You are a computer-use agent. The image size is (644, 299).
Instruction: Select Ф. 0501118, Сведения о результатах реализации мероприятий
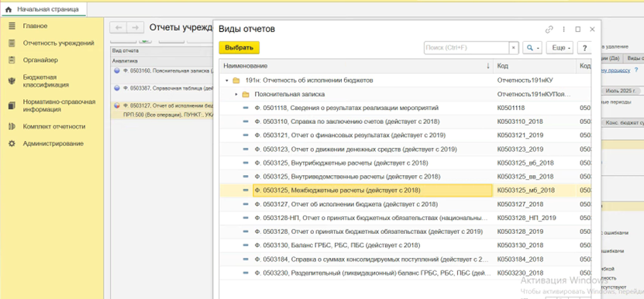pos(346,108)
